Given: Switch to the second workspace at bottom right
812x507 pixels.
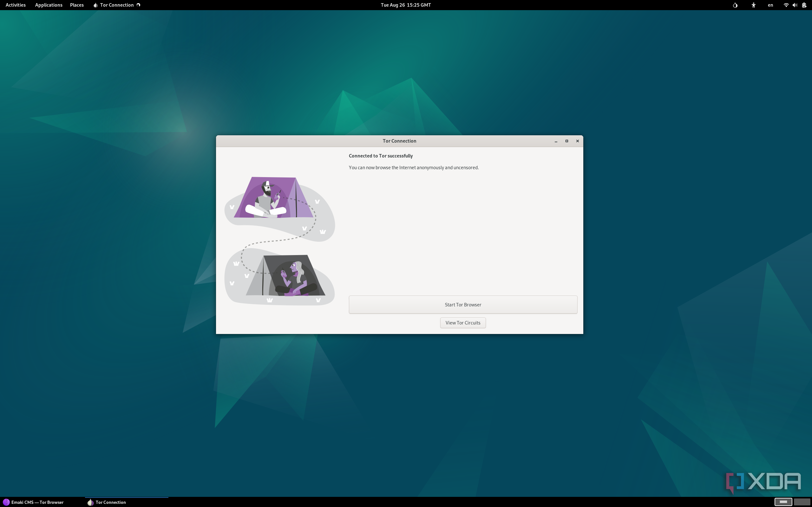Looking at the screenshot, I should [x=802, y=502].
